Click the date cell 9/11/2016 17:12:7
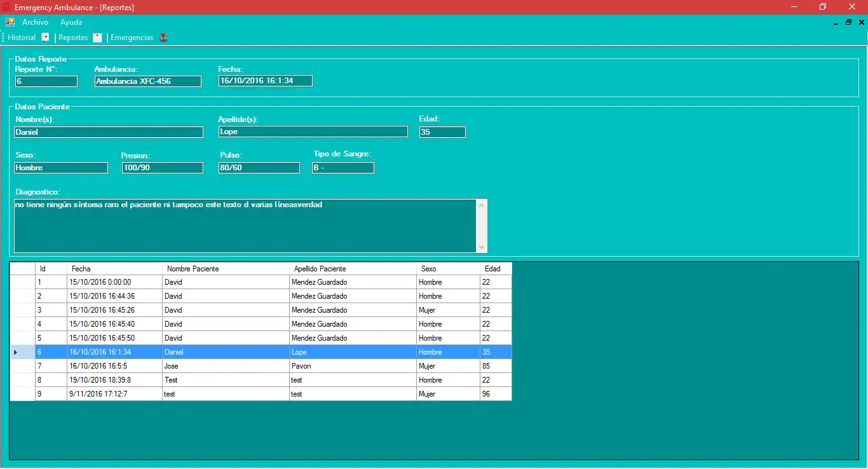Screen dimensions: 868x469 [x=114, y=394]
